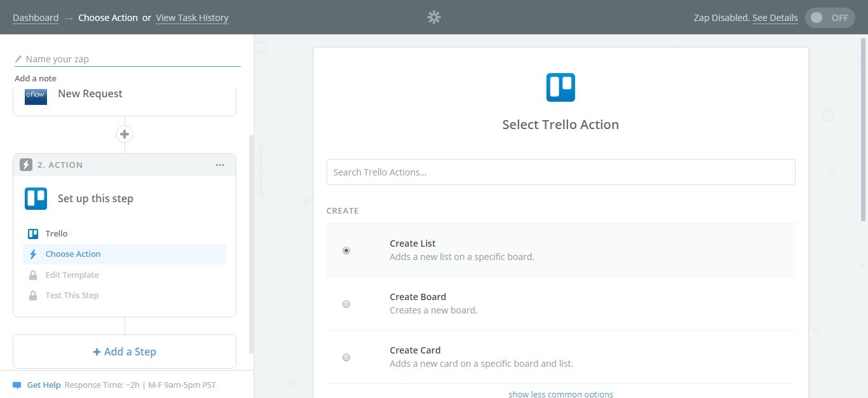868x398 pixels.
Task: Click the Get Help link
Action: (44, 385)
